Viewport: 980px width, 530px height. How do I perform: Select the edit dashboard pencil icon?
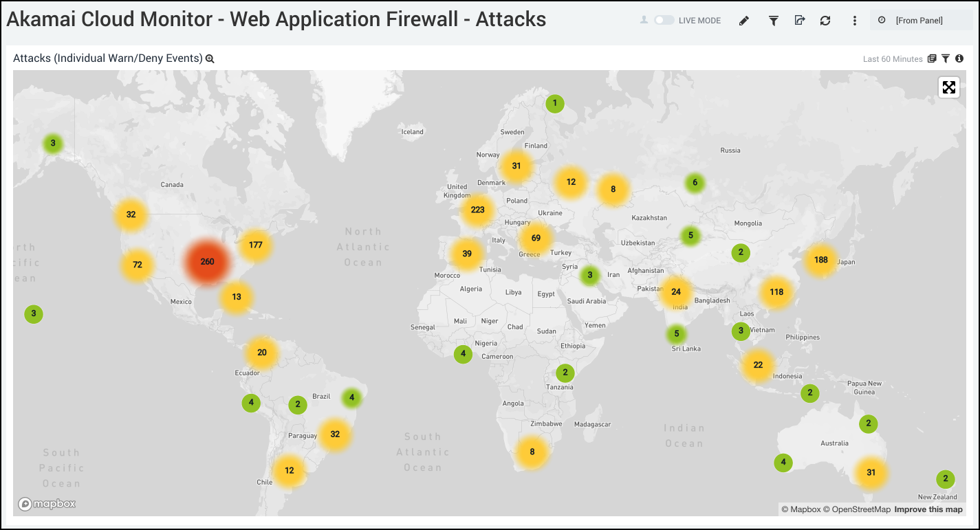(x=744, y=21)
